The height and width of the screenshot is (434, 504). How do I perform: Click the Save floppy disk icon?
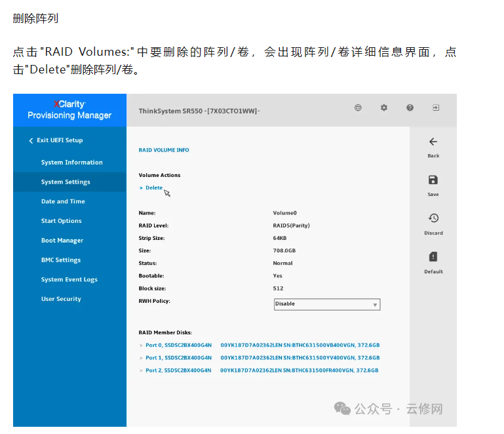tap(433, 180)
